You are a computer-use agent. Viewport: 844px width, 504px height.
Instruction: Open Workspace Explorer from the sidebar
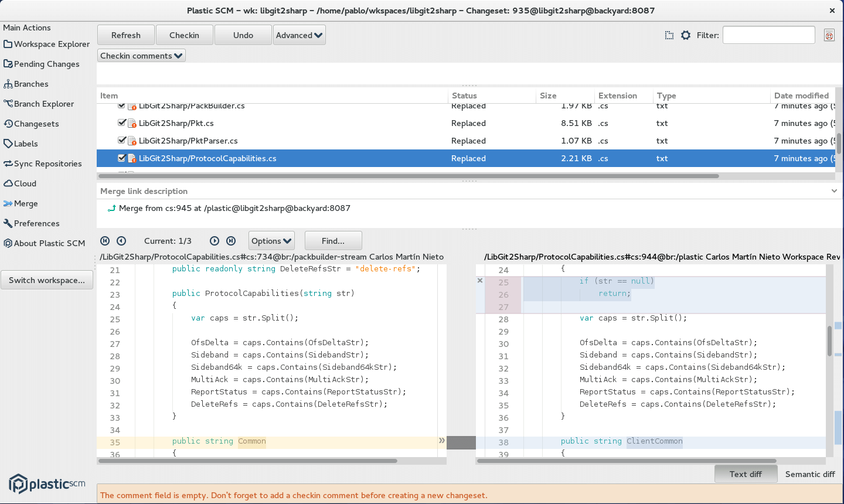[x=47, y=44]
